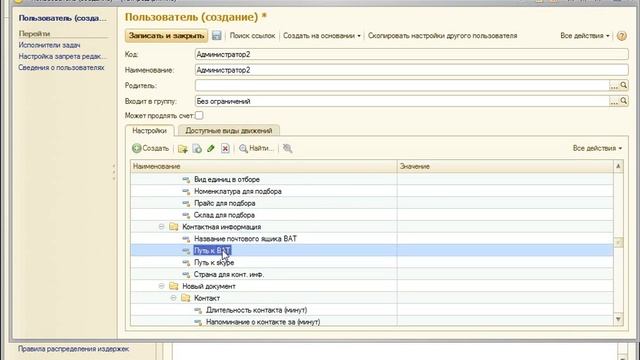Click the item icon beside Путь к skype
640x360 pixels.
[x=186, y=262]
